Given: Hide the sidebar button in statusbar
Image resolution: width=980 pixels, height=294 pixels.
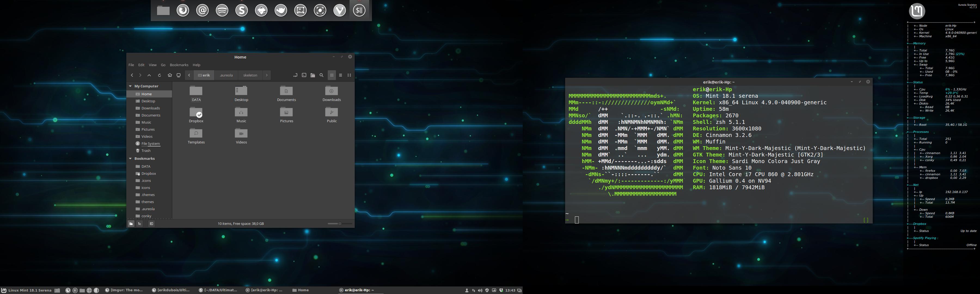Looking at the screenshot, I should point(151,224).
